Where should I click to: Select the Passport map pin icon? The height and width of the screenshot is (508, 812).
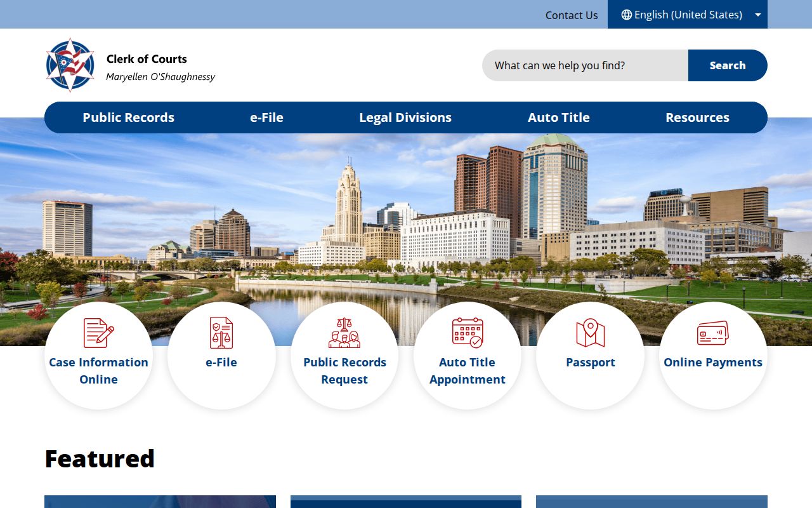[x=591, y=333]
